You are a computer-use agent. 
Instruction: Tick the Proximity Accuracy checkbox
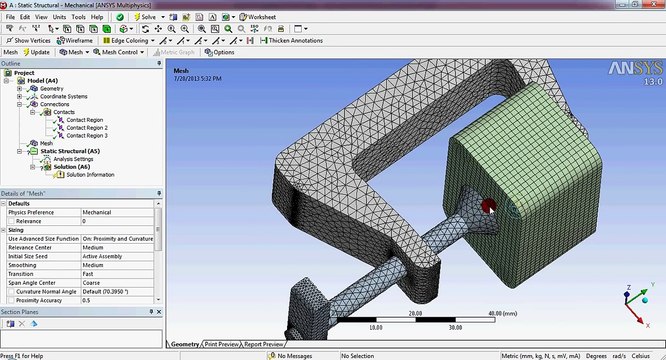pos(11,301)
